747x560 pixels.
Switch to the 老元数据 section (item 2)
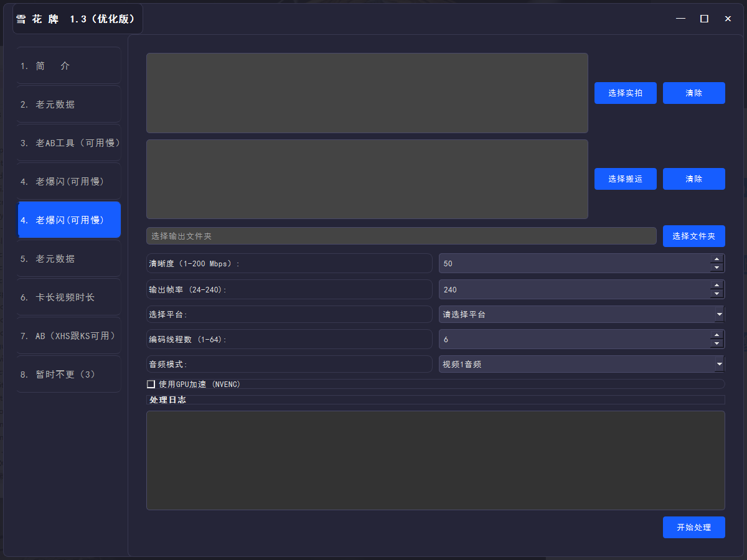point(68,104)
